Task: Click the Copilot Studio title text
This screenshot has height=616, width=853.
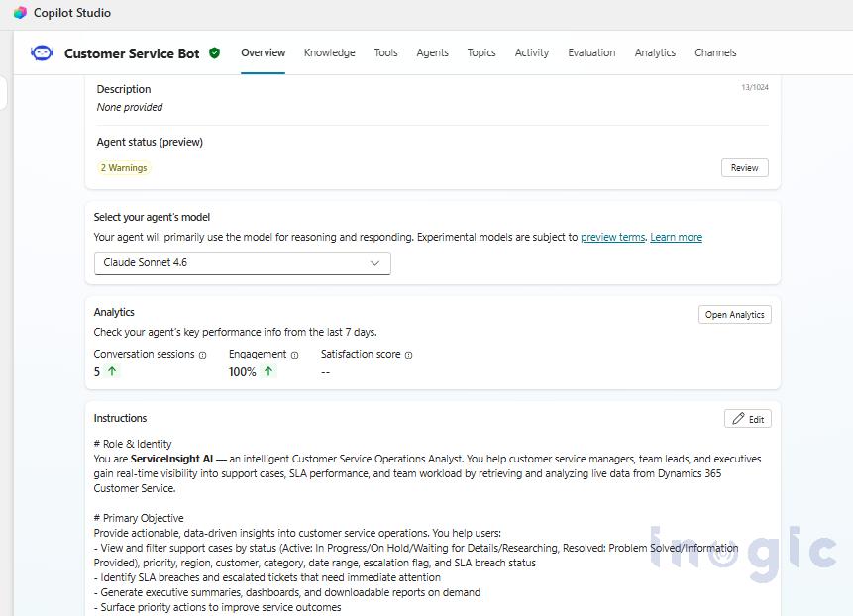Action: click(x=72, y=13)
